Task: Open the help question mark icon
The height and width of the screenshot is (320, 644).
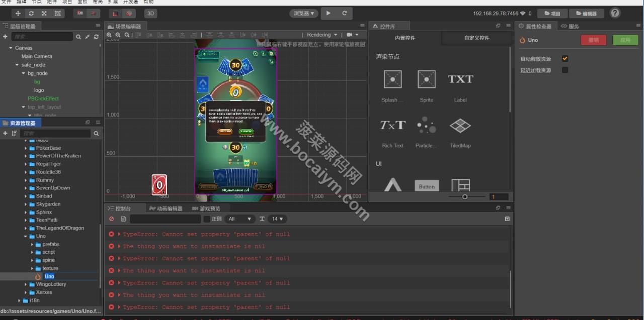Action: (615, 13)
